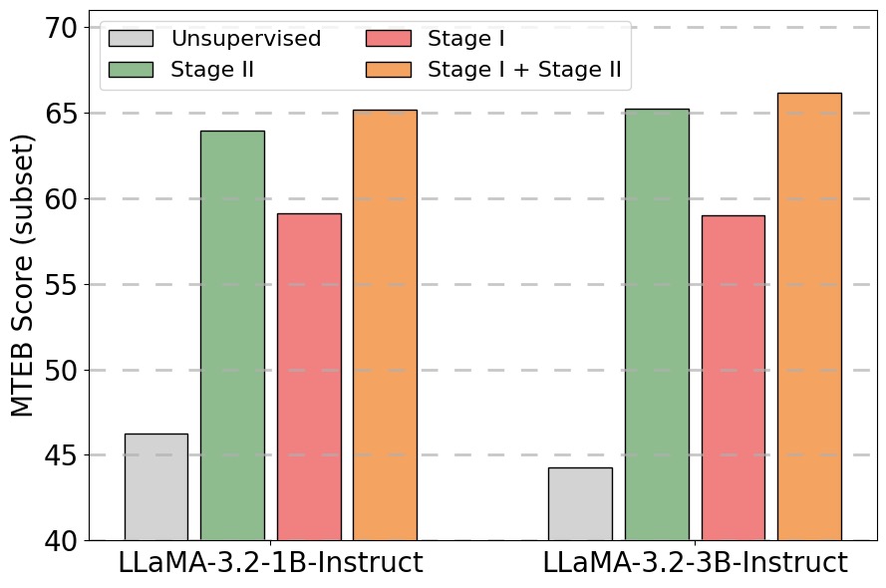Click the "Stage I + Stage II" legend label
The image size is (886, 588).
(524, 69)
